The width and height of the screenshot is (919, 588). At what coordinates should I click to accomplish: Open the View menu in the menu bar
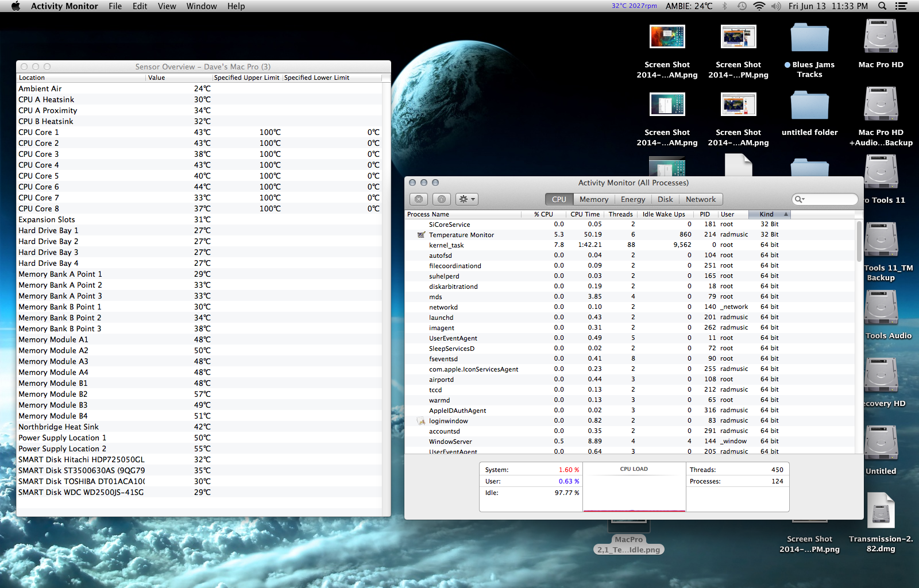pos(167,6)
